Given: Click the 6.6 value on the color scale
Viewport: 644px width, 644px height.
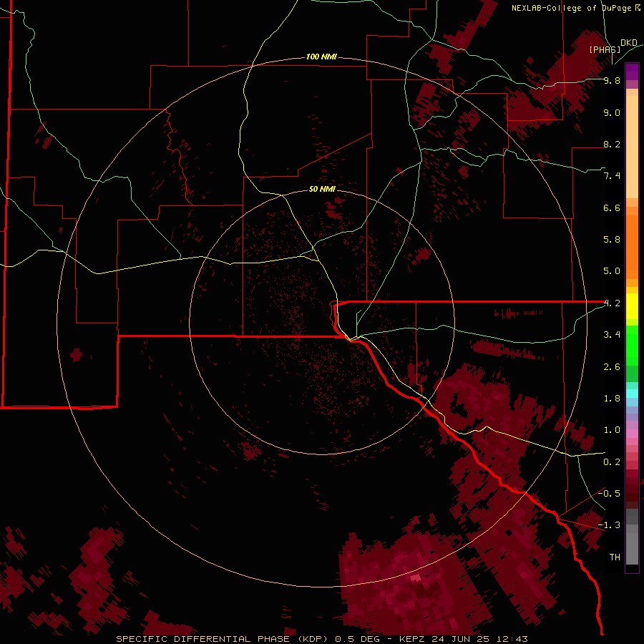Looking at the screenshot, I should pos(612,208).
